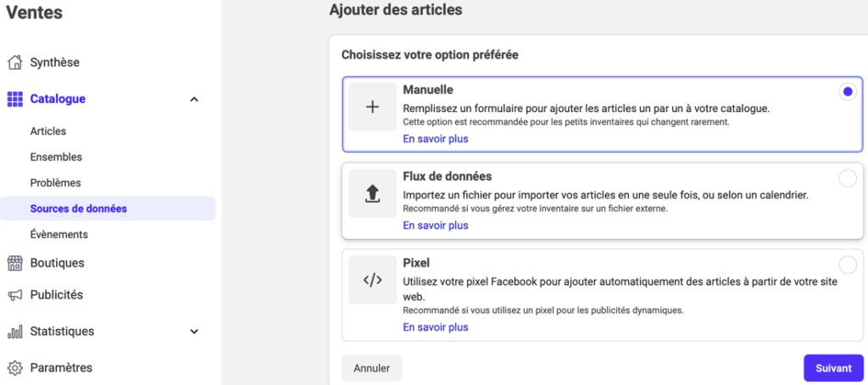Image resolution: width=868 pixels, height=385 pixels.
Task: Click the Synthèse house icon
Action: 15,62
